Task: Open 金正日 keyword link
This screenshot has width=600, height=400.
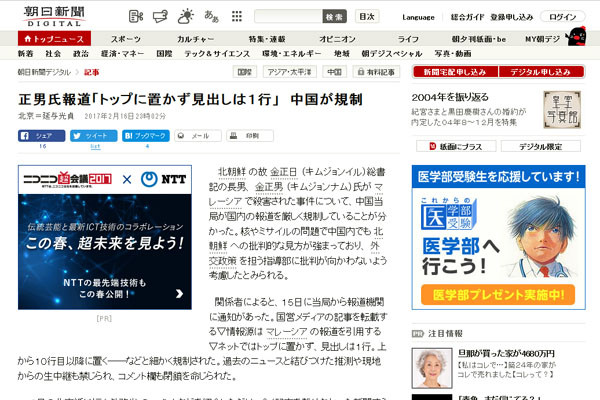Action: [284, 172]
